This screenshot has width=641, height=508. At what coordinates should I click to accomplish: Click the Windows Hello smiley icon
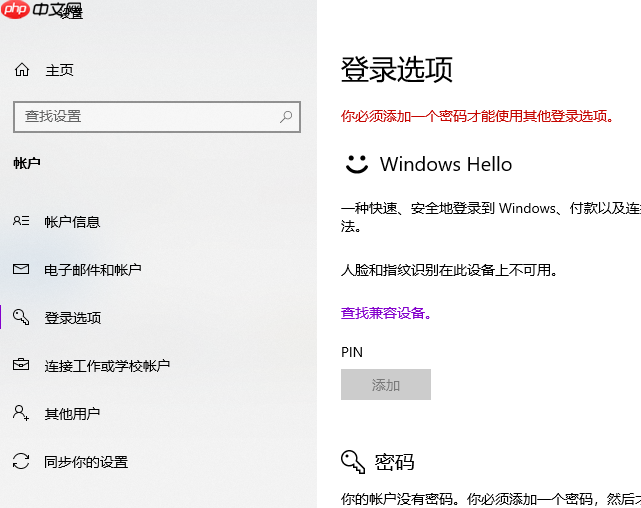coord(357,164)
